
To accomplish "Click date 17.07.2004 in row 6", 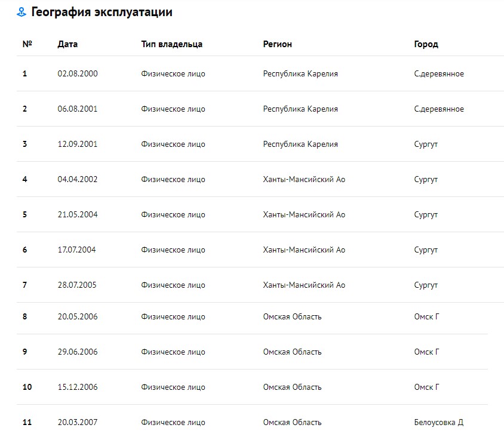I will (x=76, y=250).
